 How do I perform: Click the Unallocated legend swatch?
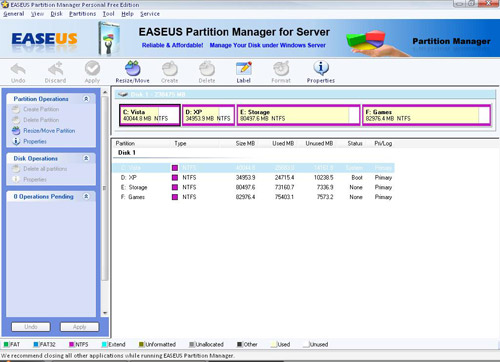192,344
